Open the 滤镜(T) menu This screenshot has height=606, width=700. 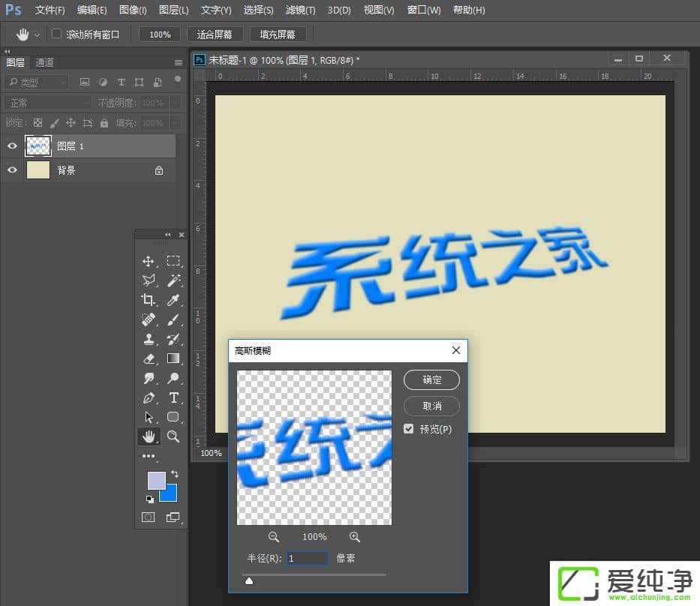[x=300, y=10]
